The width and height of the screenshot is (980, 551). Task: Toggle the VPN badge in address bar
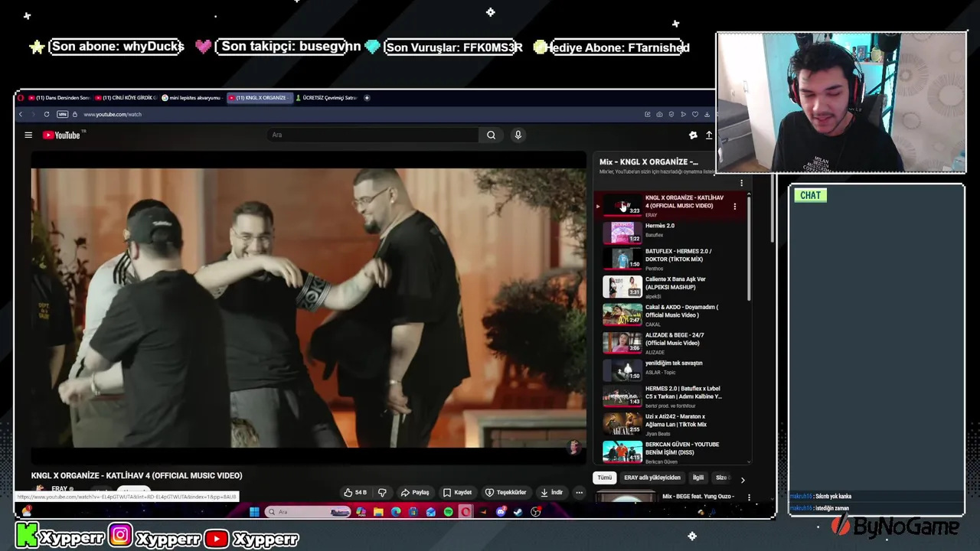tap(63, 114)
